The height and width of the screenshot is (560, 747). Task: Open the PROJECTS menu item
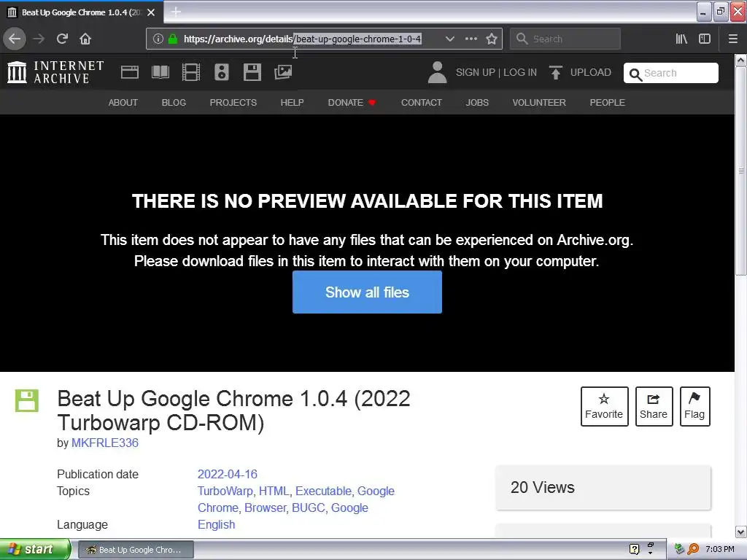[x=233, y=102]
